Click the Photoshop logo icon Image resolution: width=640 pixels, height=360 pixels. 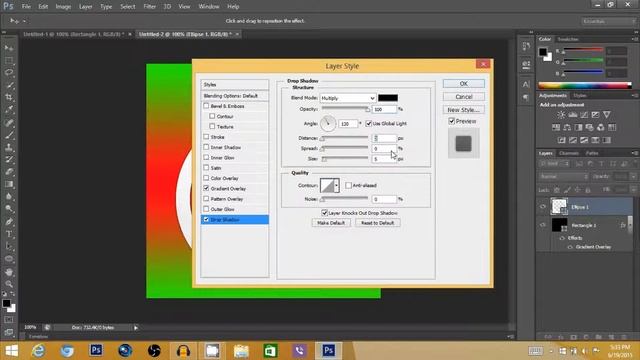click(x=8, y=6)
